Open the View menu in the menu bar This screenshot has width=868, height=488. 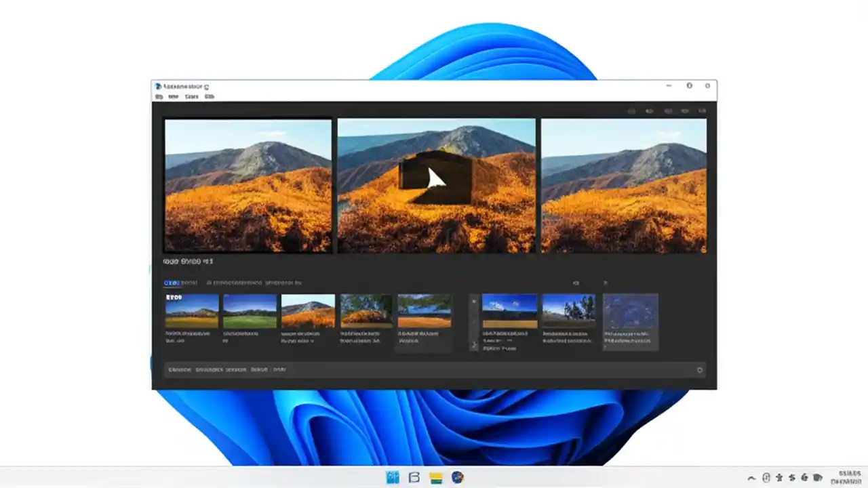(175, 96)
